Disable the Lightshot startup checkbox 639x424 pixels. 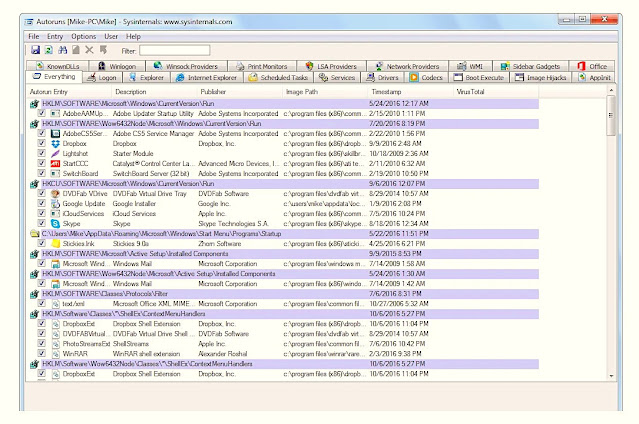pos(41,153)
